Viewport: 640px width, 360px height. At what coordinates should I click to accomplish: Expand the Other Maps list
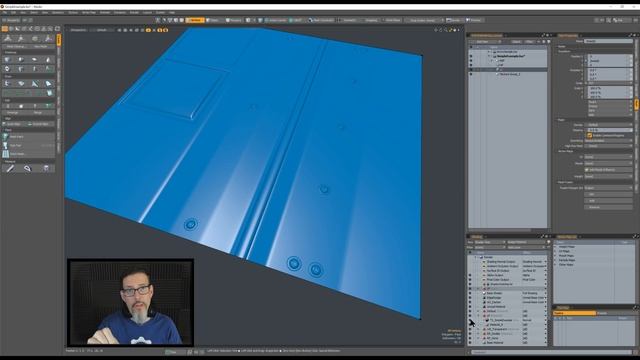click(x=556, y=264)
